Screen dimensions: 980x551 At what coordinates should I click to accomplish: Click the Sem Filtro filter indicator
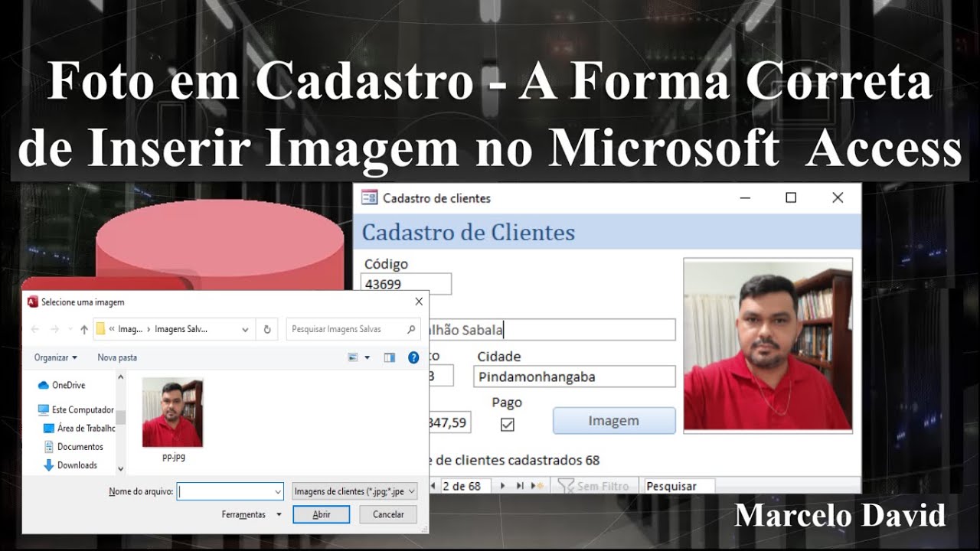coord(593,486)
